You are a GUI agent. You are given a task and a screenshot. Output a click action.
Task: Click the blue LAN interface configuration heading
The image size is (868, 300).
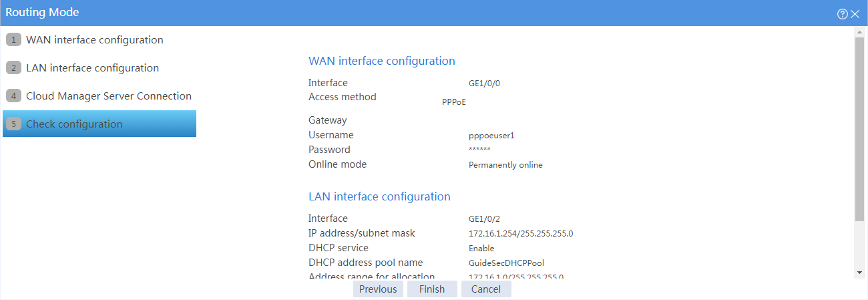[379, 196]
